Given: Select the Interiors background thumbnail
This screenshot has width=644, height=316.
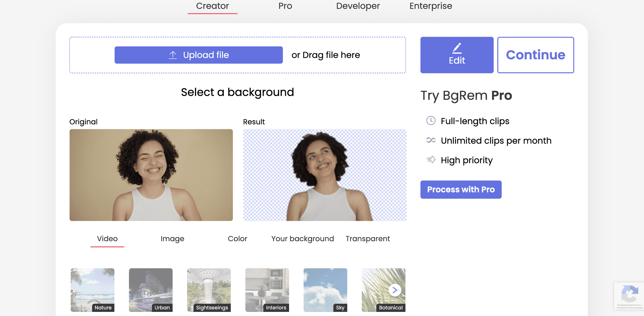Looking at the screenshot, I should (x=267, y=290).
